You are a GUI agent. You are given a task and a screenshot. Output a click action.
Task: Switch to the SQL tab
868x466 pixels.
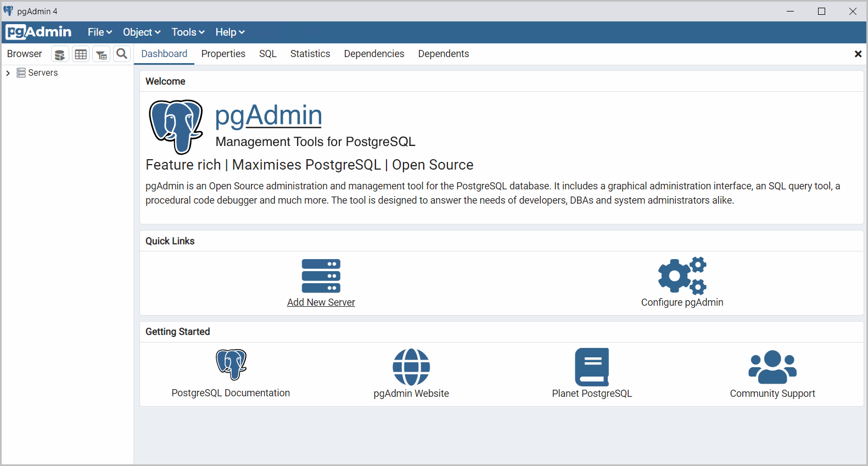coord(267,54)
